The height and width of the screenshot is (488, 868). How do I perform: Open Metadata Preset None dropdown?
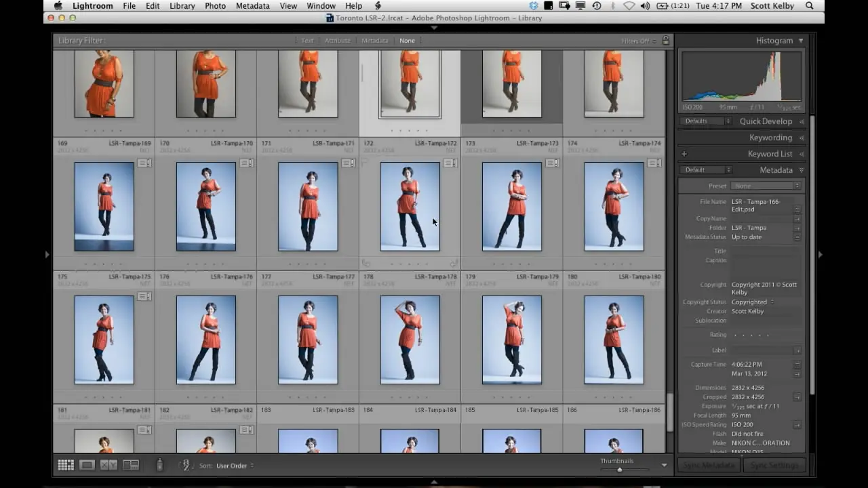[x=766, y=186]
